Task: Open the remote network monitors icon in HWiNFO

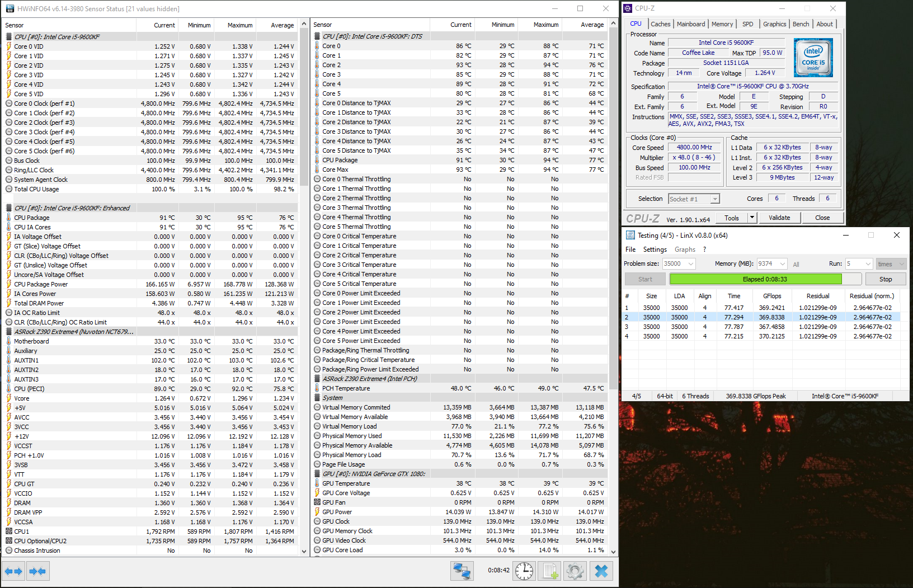Action: point(462,571)
